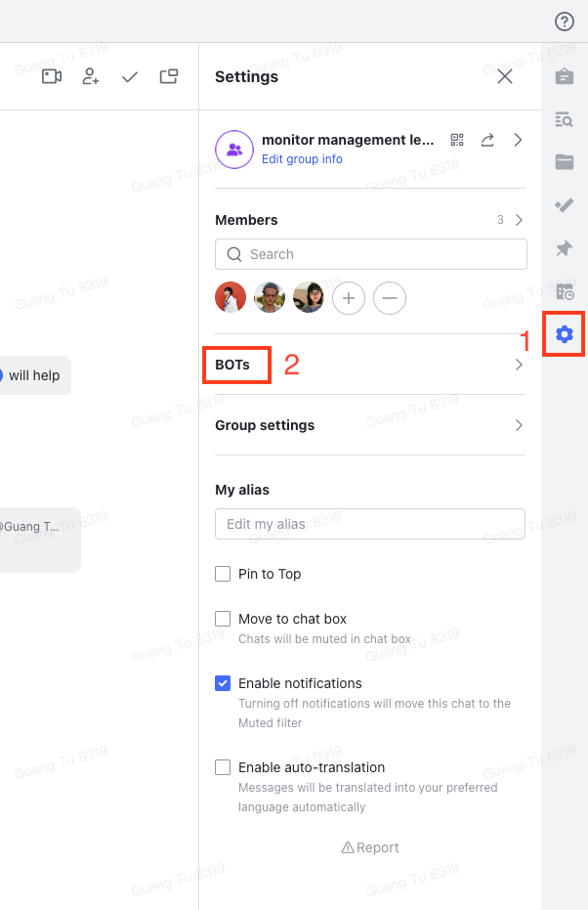
Task: Expand the BOTs row chevron
Action: pos(519,365)
